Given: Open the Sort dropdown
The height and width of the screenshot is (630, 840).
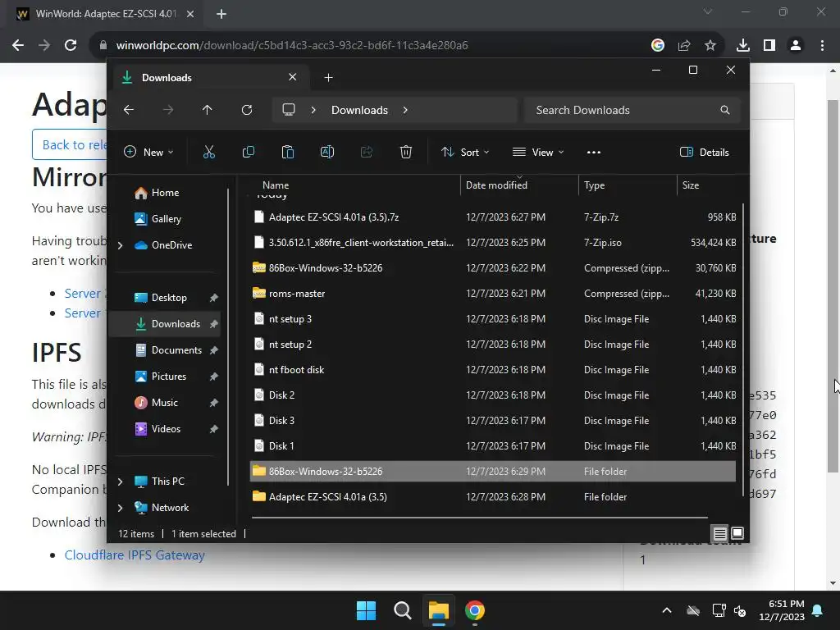Looking at the screenshot, I should [465, 152].
